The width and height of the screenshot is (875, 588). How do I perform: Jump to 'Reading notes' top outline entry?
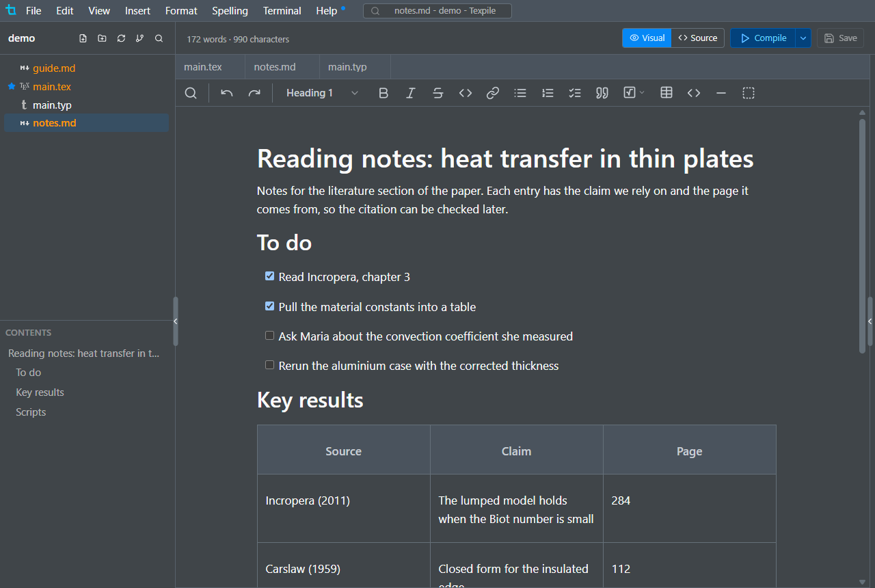tap(83, 353)
